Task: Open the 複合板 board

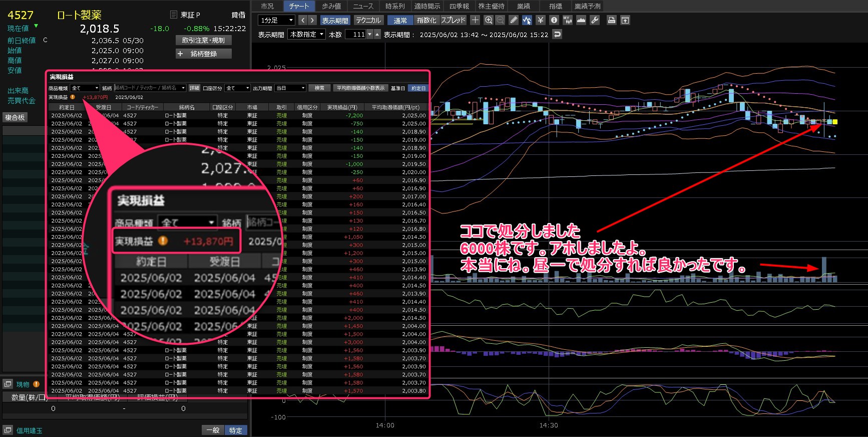Action: click(15, 117)
